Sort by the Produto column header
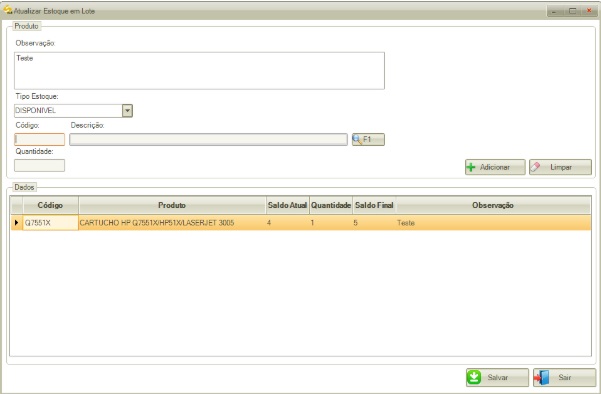This screenshot has height=394, width=601. 172,205
